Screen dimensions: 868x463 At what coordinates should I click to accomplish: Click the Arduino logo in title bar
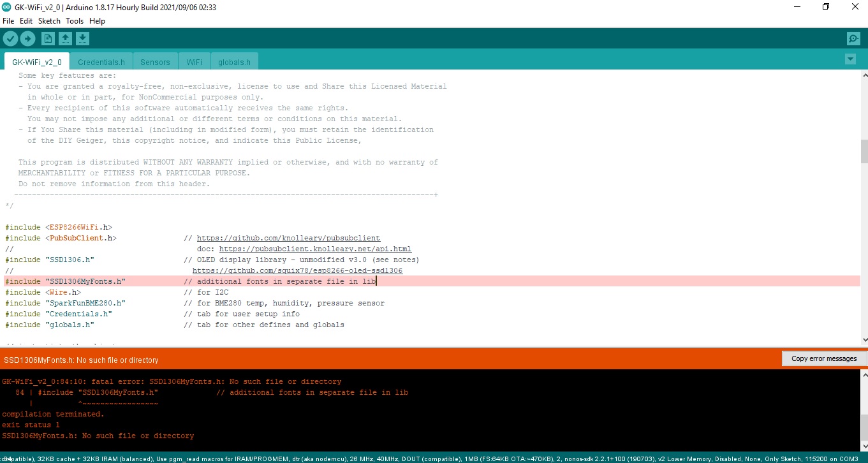pyautogui.click(x=6, y=7)
